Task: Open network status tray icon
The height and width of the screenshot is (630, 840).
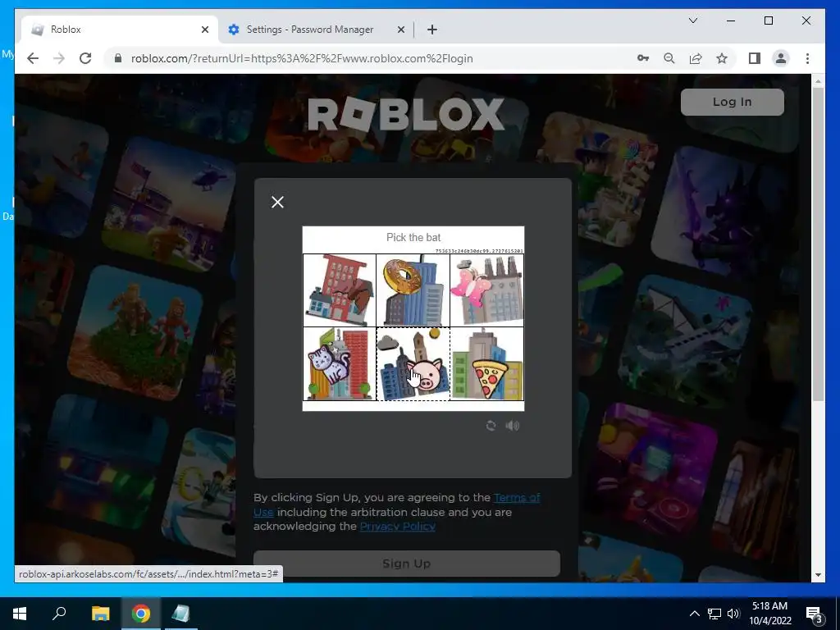Action: 714,614
